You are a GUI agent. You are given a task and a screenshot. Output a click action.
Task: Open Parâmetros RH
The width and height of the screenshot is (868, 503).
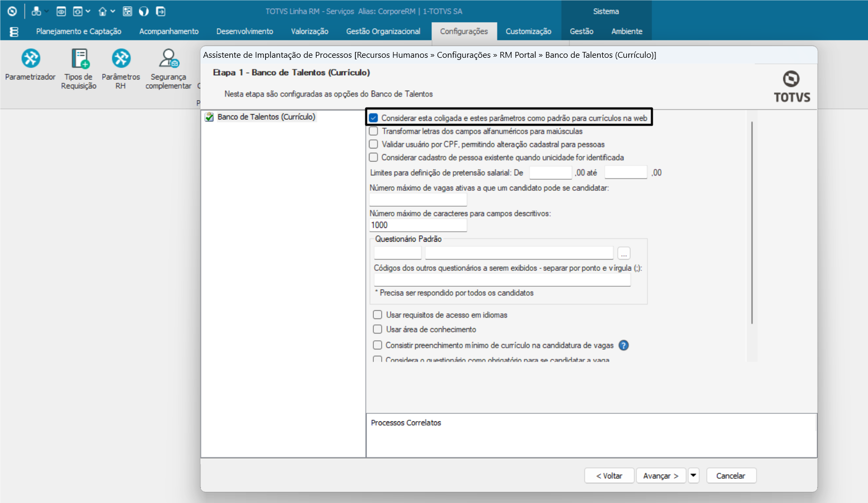click(x=121, y=69)
